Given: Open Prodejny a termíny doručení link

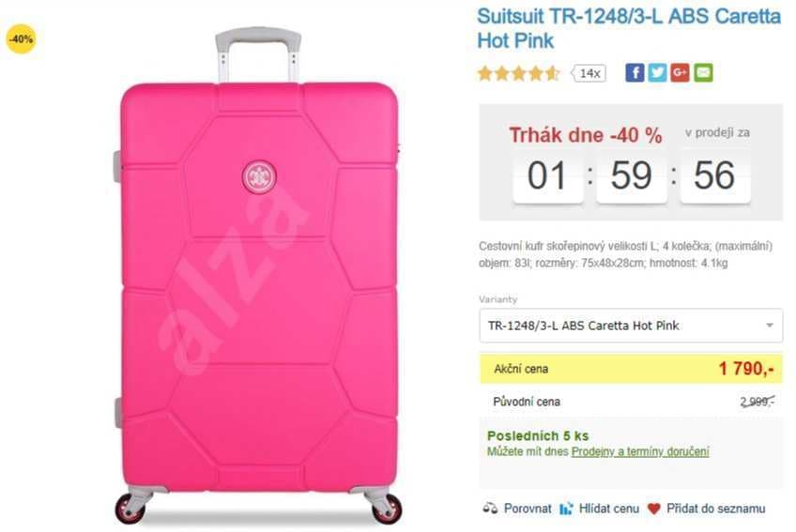Looking at the screenshot, I should (640, 451).
